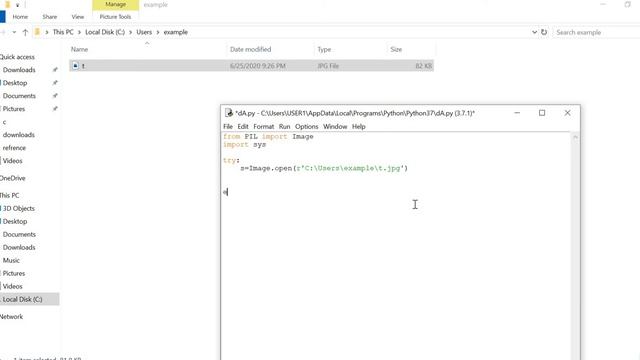Open the recent locations dropdown arrow
This screenshot has height=360, width=640.
pos(14,32)
